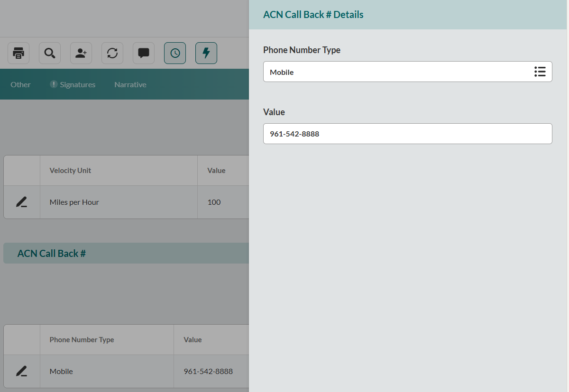Open the list icon in Phone Number Type
569x392 pixels.
click(540, 72)
